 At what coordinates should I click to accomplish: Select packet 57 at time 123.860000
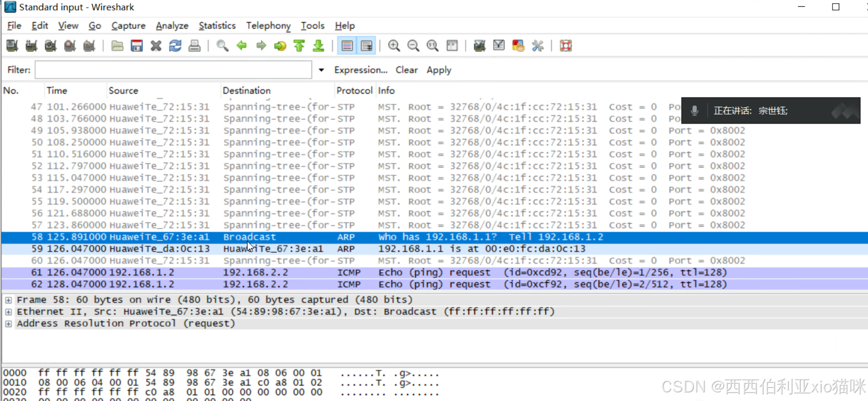435,225
